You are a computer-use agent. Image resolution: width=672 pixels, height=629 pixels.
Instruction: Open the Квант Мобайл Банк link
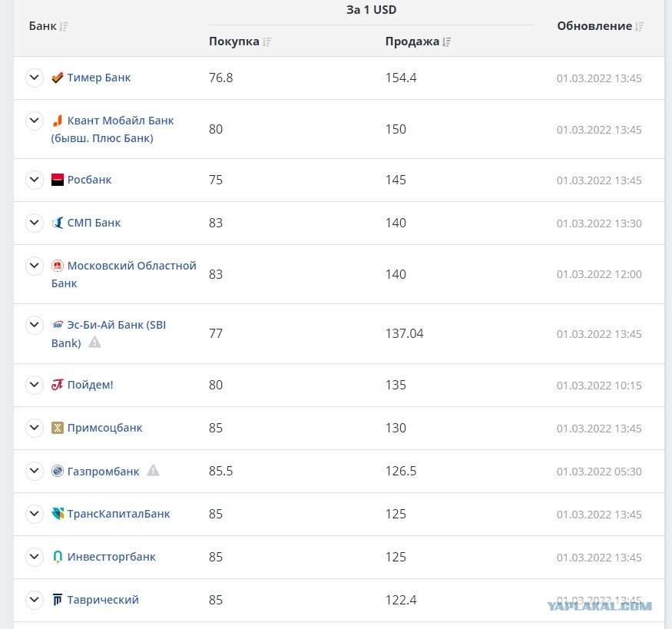pos(112,129)
